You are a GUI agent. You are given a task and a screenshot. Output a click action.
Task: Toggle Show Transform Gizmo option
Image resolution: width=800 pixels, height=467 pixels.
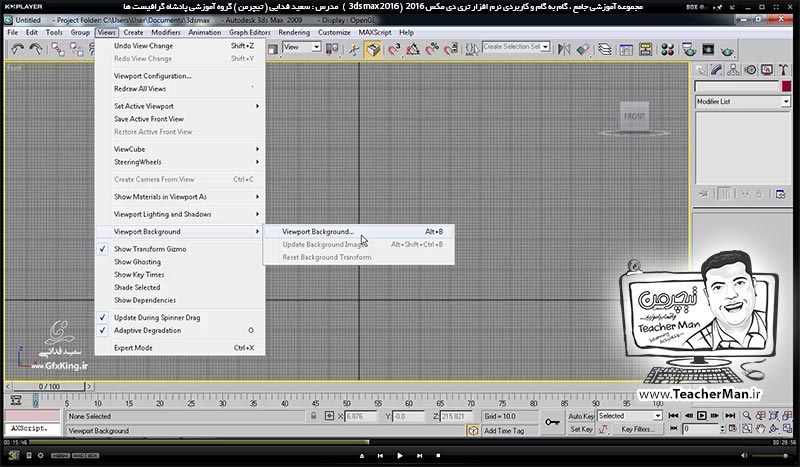click(x=181, y=249)
